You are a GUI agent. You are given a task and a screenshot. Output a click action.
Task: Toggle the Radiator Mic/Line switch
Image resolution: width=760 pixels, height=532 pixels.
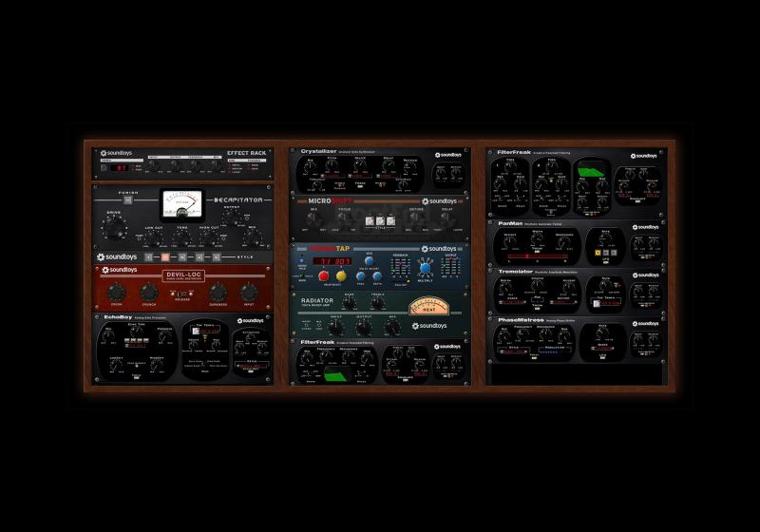319,325
